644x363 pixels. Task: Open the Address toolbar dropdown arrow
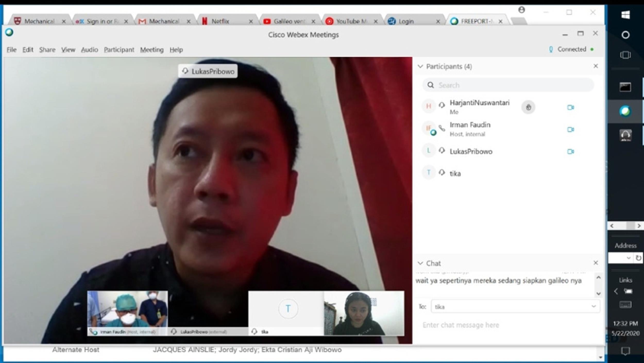(x=629, y=258)
